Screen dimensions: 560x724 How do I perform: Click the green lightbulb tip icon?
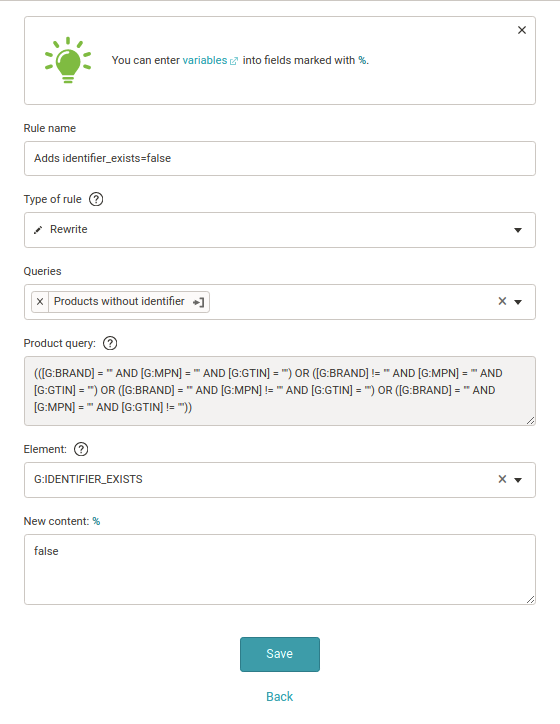coord(68,60)
